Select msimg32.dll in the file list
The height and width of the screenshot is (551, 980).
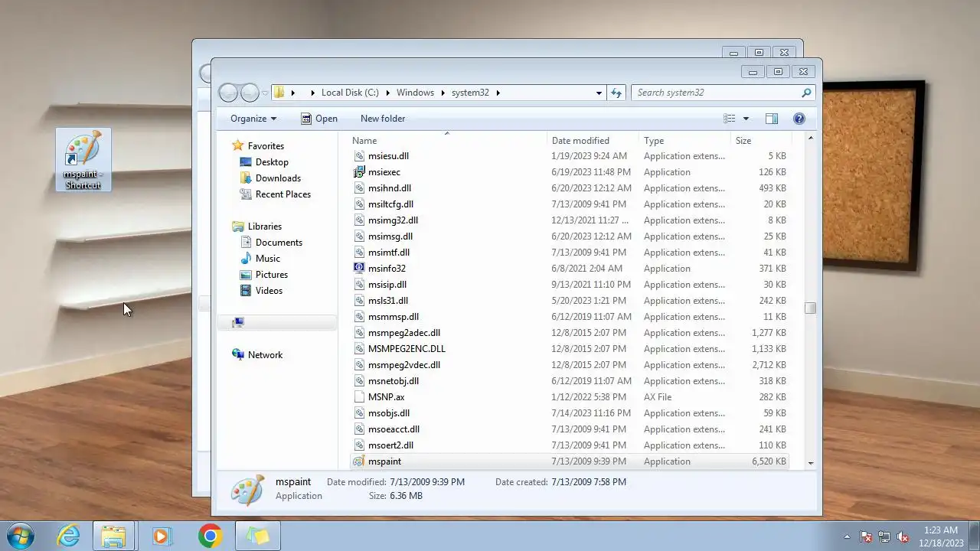[x=570, y=220]
